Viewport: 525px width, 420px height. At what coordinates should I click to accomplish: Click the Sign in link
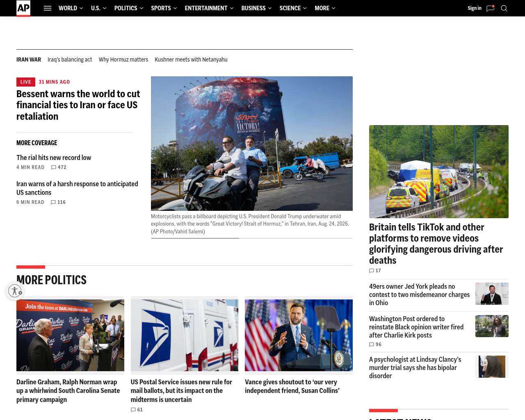pyautogui.click(x=475, y=8)
